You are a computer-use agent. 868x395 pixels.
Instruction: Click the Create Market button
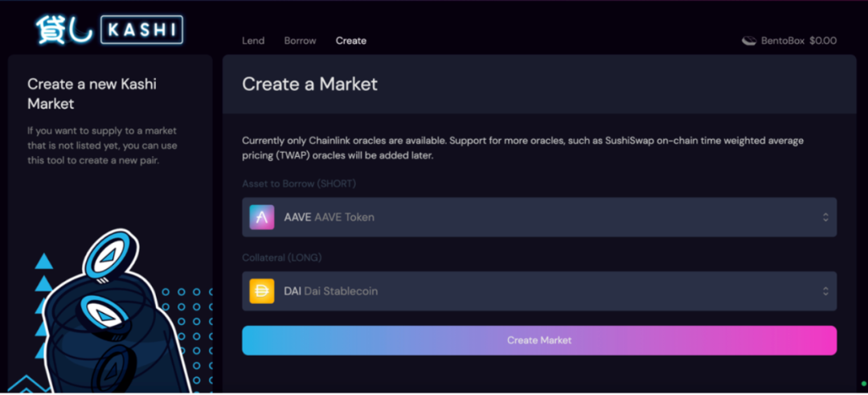tap(539, 340)
